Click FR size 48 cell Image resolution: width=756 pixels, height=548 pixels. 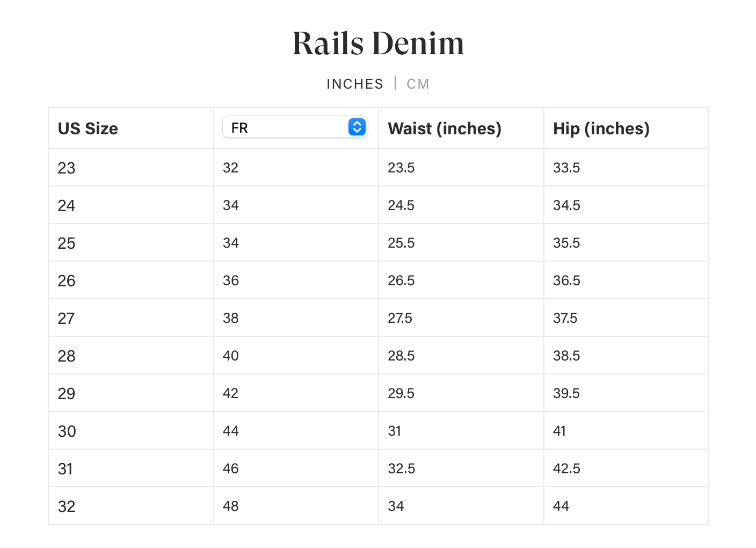[x=231, y=506]
